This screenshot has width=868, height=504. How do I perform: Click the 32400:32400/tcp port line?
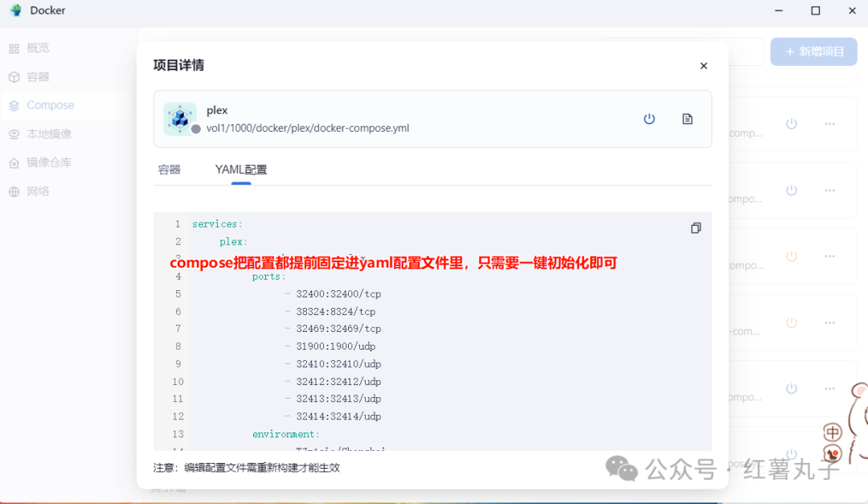point(338,294)
